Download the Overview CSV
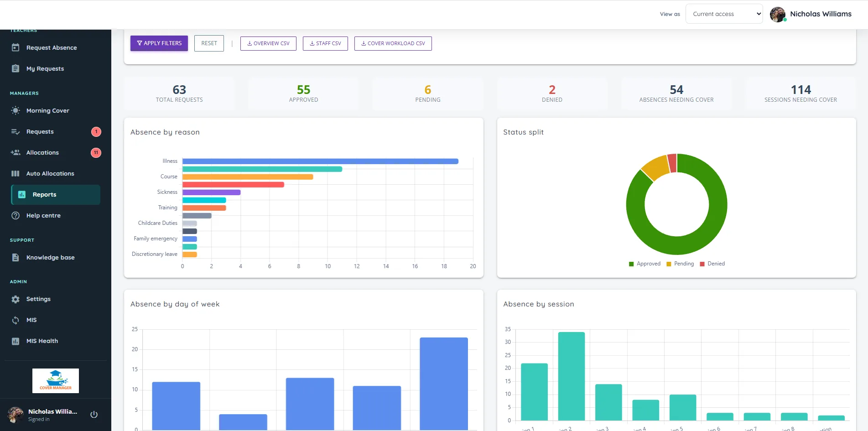 (268, 43)
